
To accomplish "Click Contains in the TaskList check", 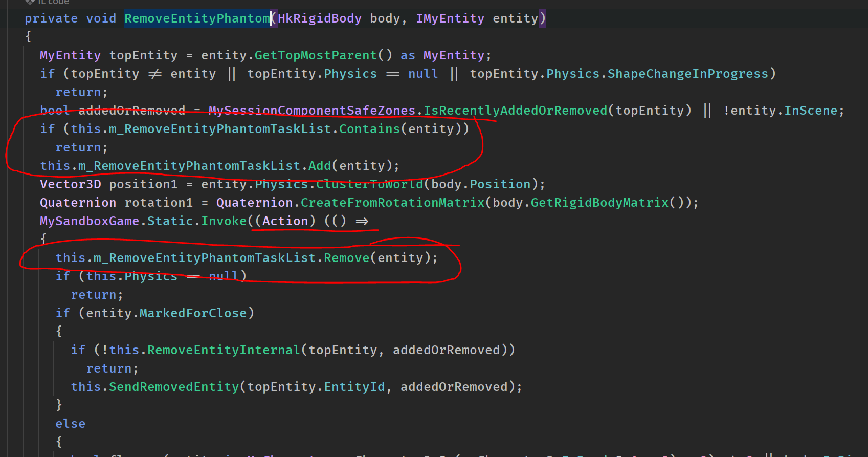I will coord(369,129).
